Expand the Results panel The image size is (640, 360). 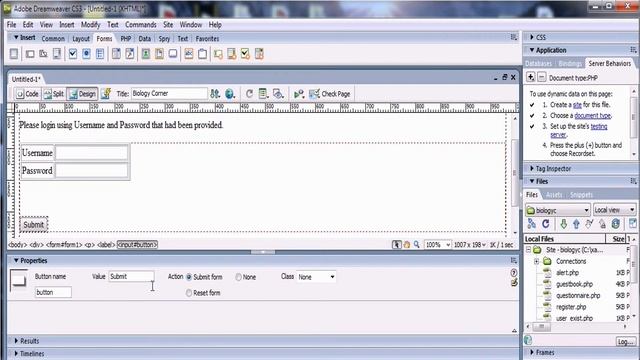(x=16, y=340)
